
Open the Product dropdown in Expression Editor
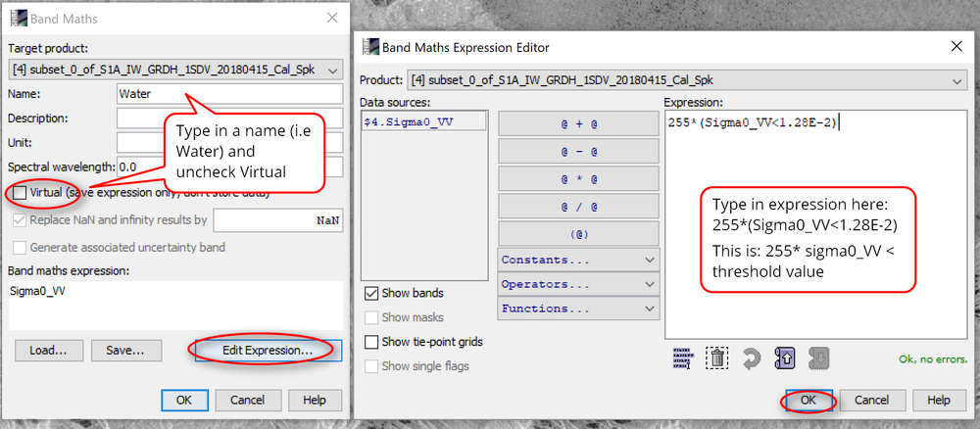pos(686,80)
